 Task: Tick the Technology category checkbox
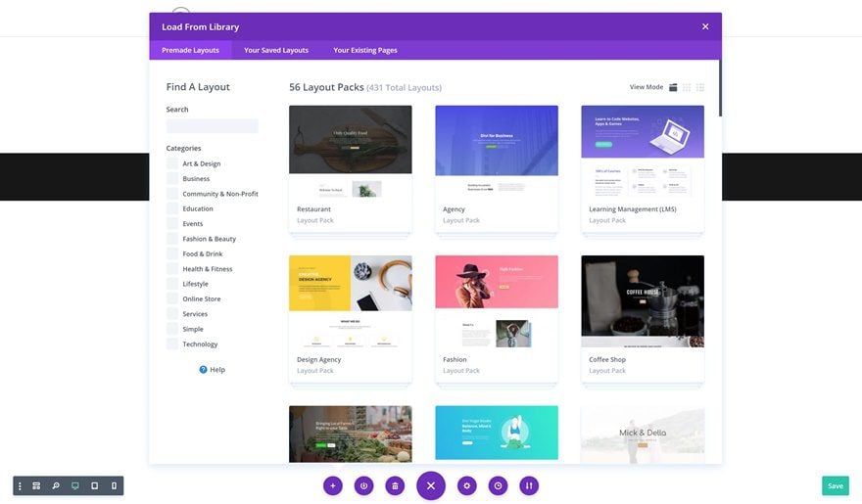[x=172, y=344]
